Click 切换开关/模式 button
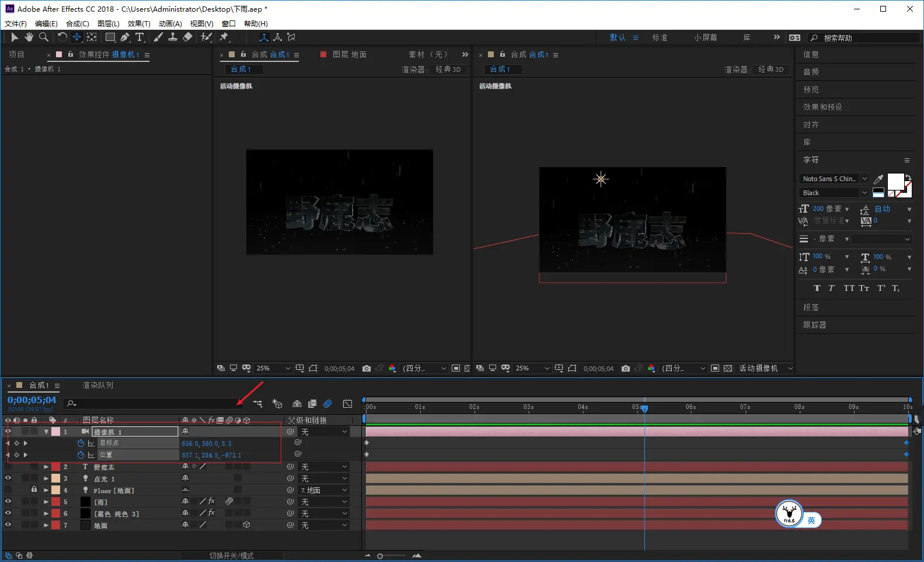Viewport: 924px width, 562px height. point(231,556)
